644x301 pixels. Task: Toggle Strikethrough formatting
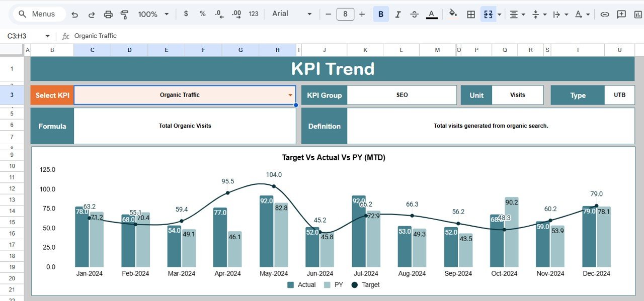[415, 15]
